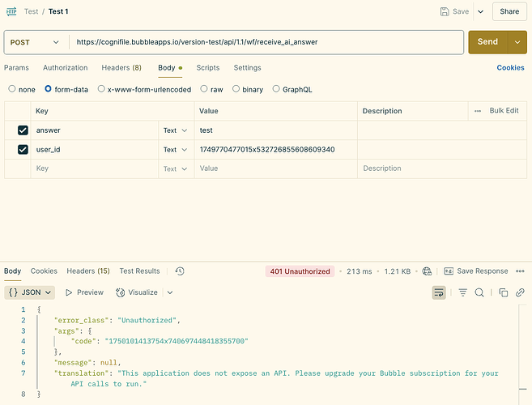
Task: Select the GraphQL body radio option
Action: point(276,88)
